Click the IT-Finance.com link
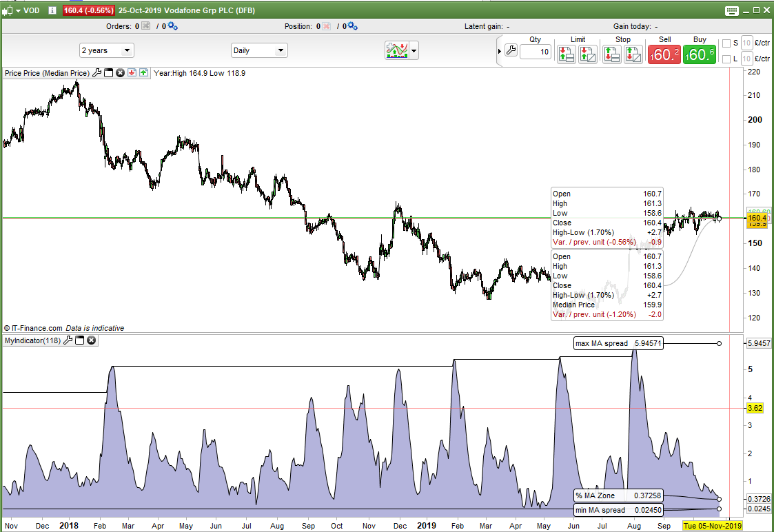The image size is (774, 532). coord(37,328)
